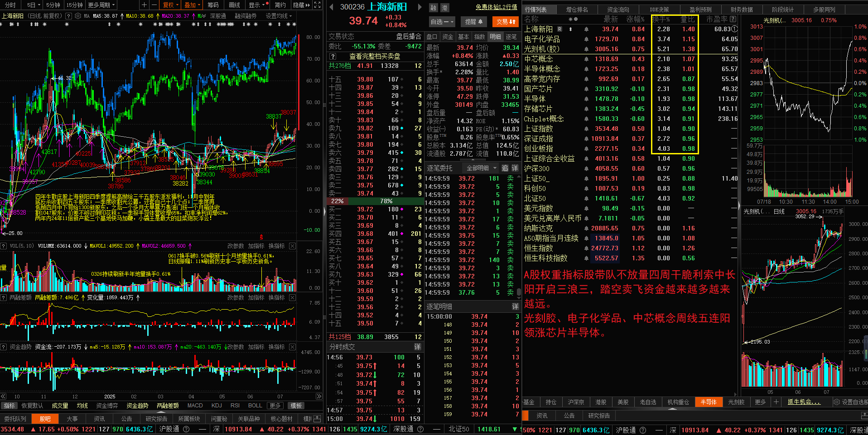Click the 恢复默认 button
The height and width of the screenshot is (435, 868).
click(x=32, y=406)
